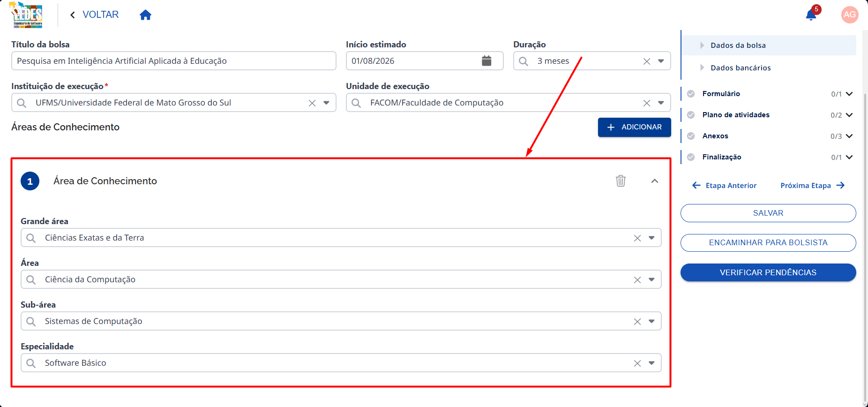The height and width of the screenshot is (407, 868).
Task: Open the Início estimado calendar picker
Action: click(486, 61)
